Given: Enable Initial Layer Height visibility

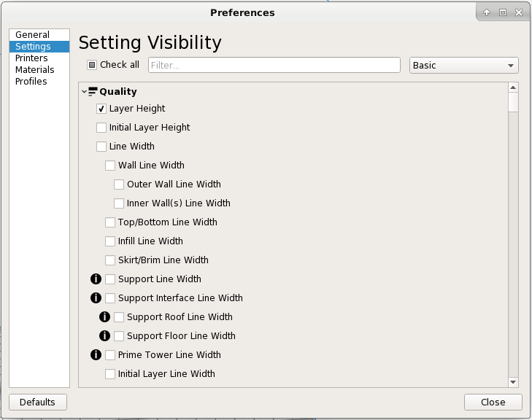Looking at the screenshot, I should coord(101,128).
